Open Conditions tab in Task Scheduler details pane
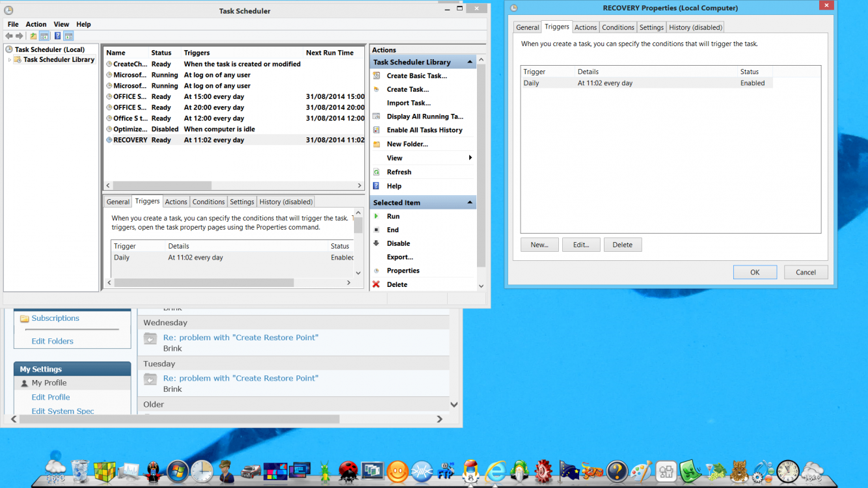The width and height of the screenshot is (868, 488). 209,202
